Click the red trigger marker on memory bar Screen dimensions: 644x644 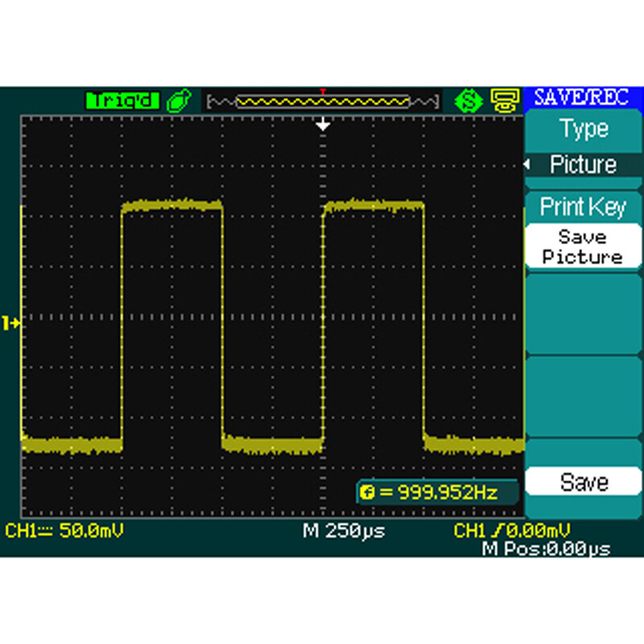(x=323, y=92)
